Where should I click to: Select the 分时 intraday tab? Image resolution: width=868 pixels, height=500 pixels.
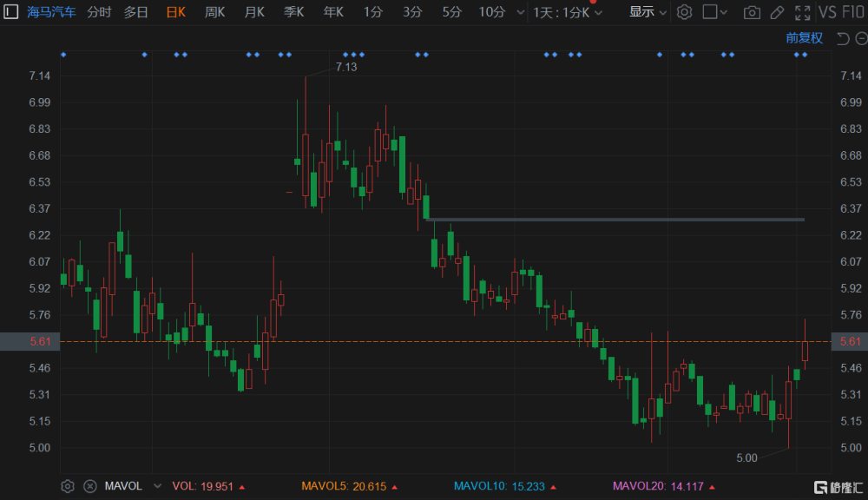tap(99, 12)
